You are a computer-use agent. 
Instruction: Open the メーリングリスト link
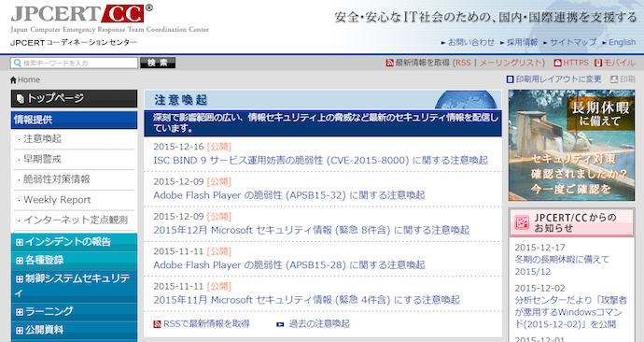[511, 63]
